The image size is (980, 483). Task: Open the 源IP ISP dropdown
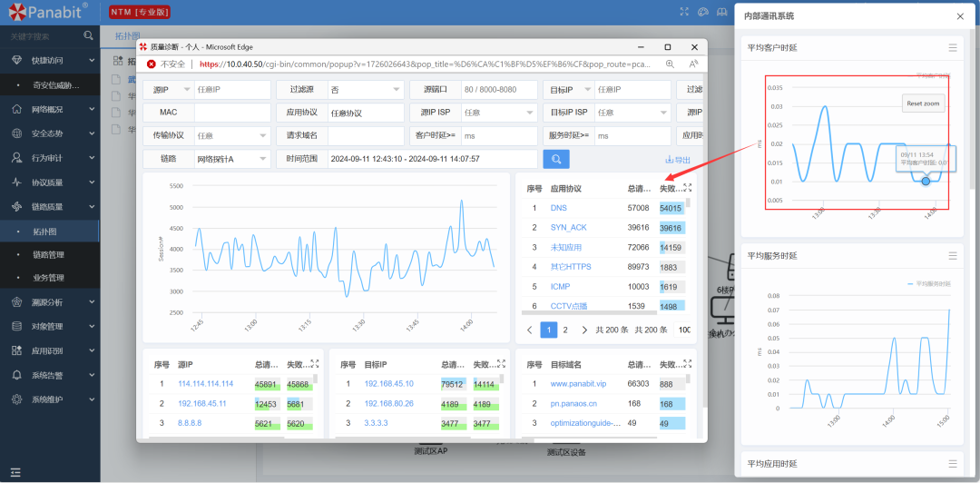click(499, 113)
